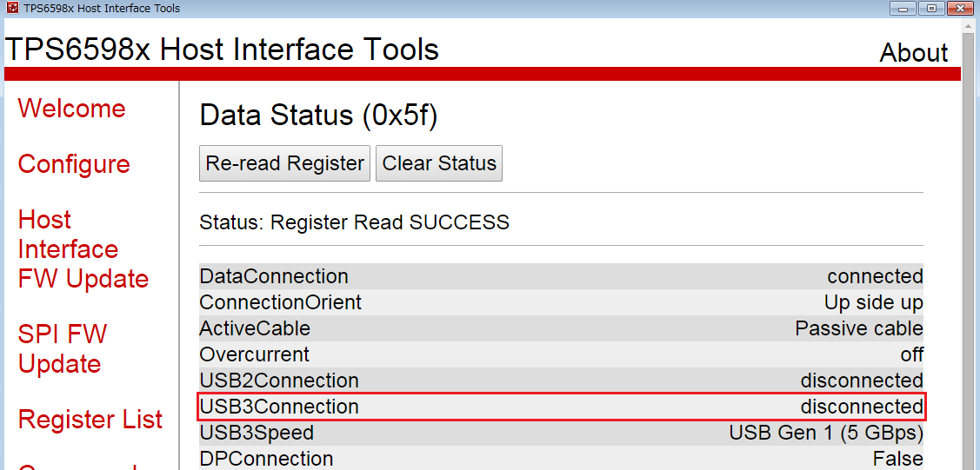Screen dimensions: 980x470
Task: Go to the Welcome page
Action: tap(72, 109)
